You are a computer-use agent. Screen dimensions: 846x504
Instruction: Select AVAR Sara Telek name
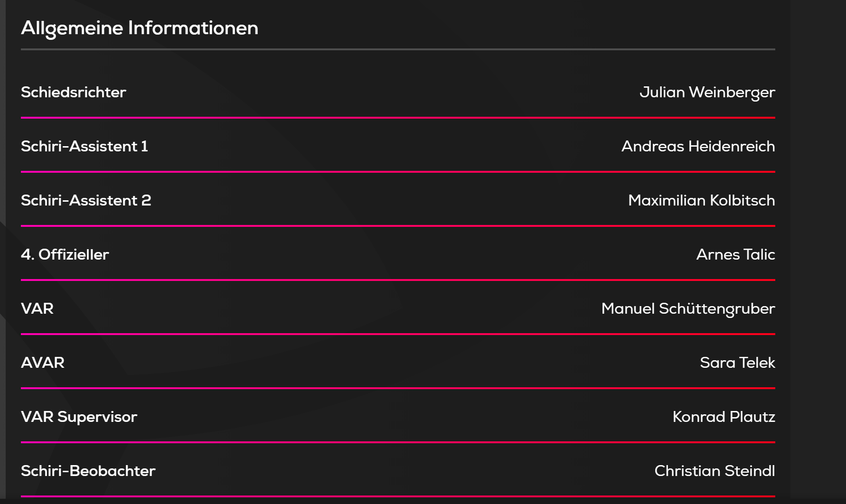[738, 363]
